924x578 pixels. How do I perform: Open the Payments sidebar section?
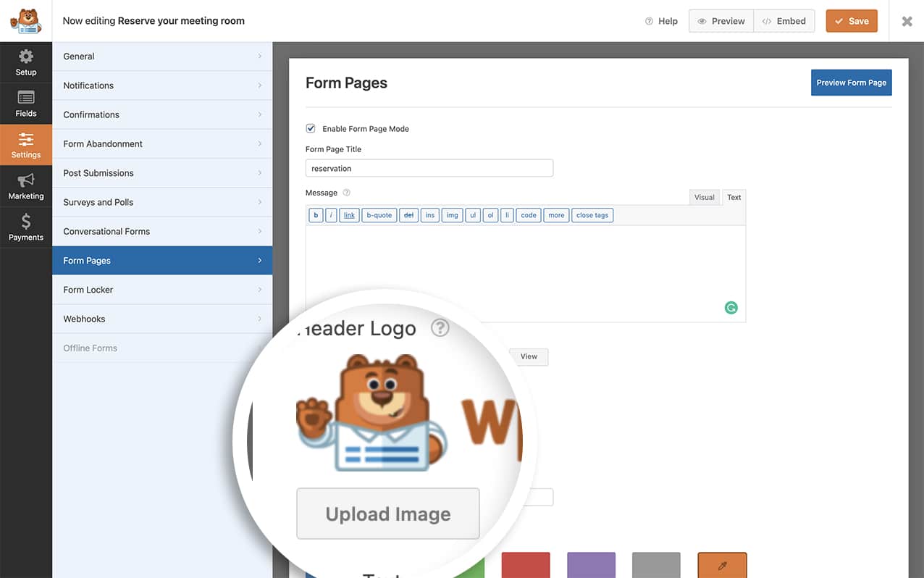26,227
